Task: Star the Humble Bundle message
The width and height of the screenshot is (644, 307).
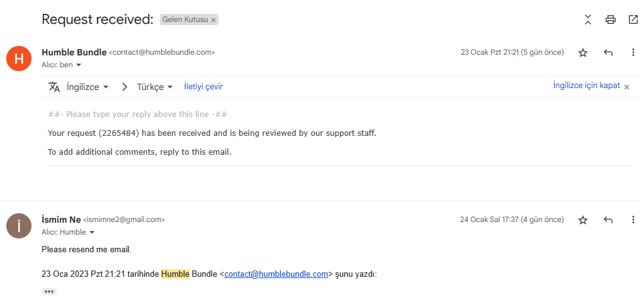Action: pos(583,53)
